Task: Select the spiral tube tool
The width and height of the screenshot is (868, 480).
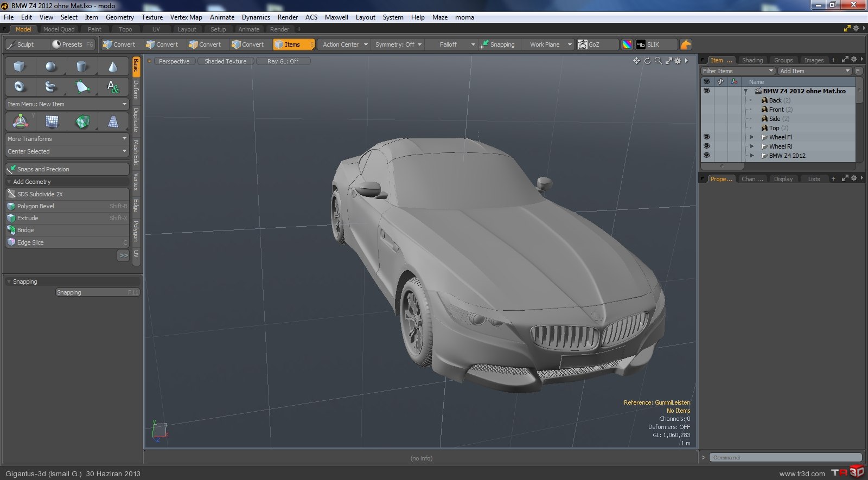Action: (x=50, y=86)
